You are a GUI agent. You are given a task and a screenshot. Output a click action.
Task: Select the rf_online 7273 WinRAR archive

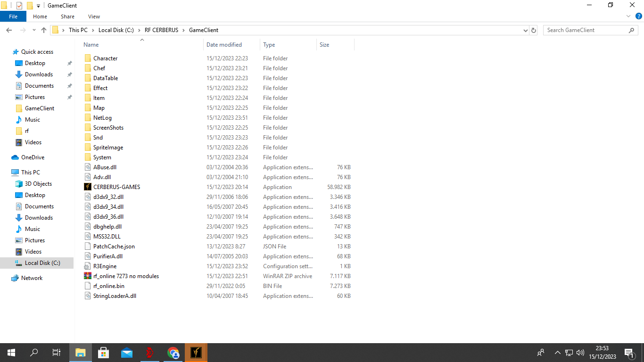point(125,276)
